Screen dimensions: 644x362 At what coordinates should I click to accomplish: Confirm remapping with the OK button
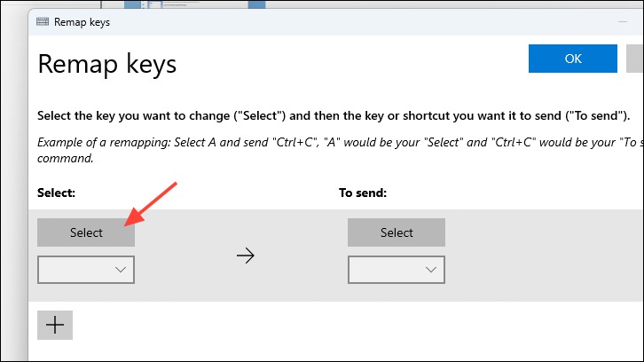(x=572, y=59)
